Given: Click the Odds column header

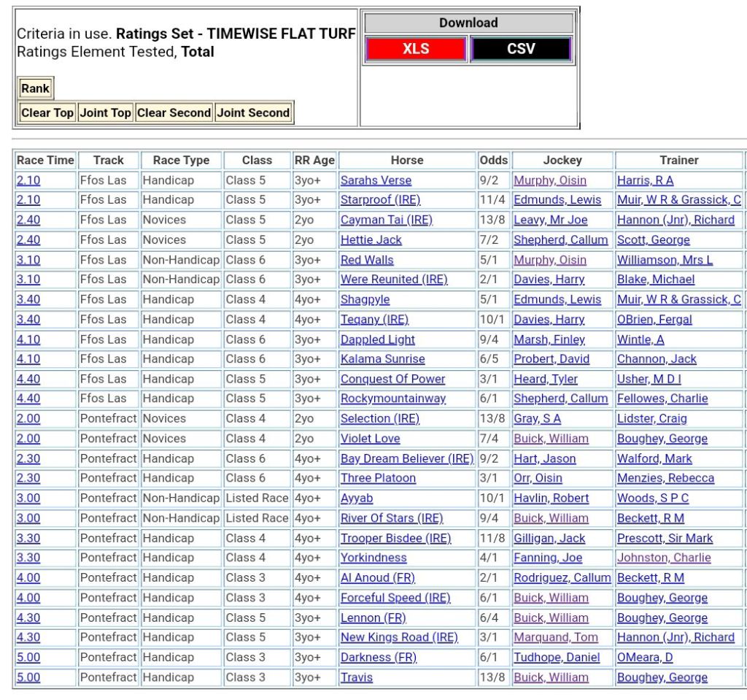Looking at the screenshot, I should (494, 160).
